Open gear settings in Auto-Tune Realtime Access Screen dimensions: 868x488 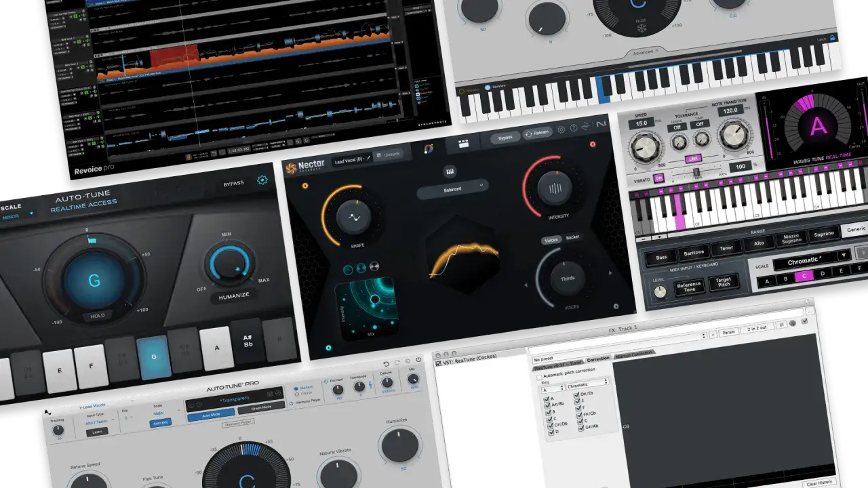tap(262, 180)
